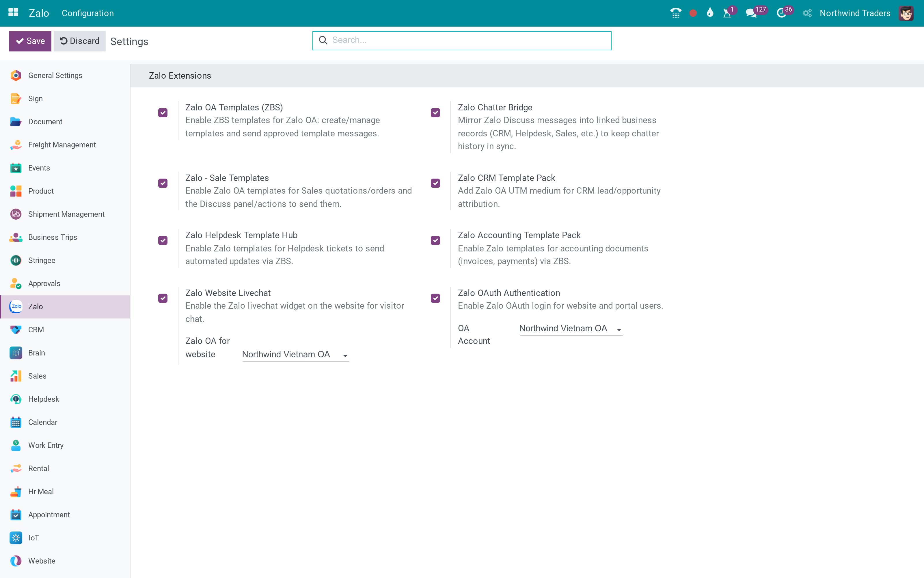Click the Settings breadcrumb title
The height and width of the screenshot is (578, 924).
[x=129, y=42]
